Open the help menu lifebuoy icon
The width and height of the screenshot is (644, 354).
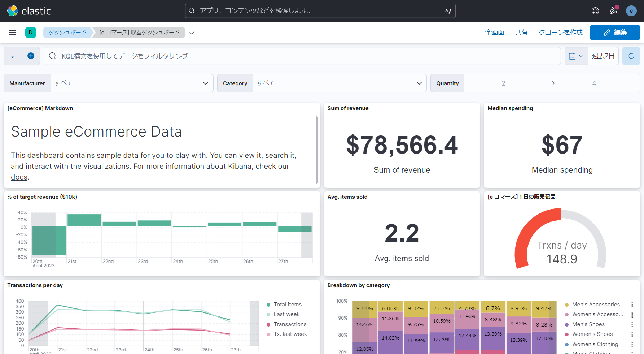(x=595, y=11)
